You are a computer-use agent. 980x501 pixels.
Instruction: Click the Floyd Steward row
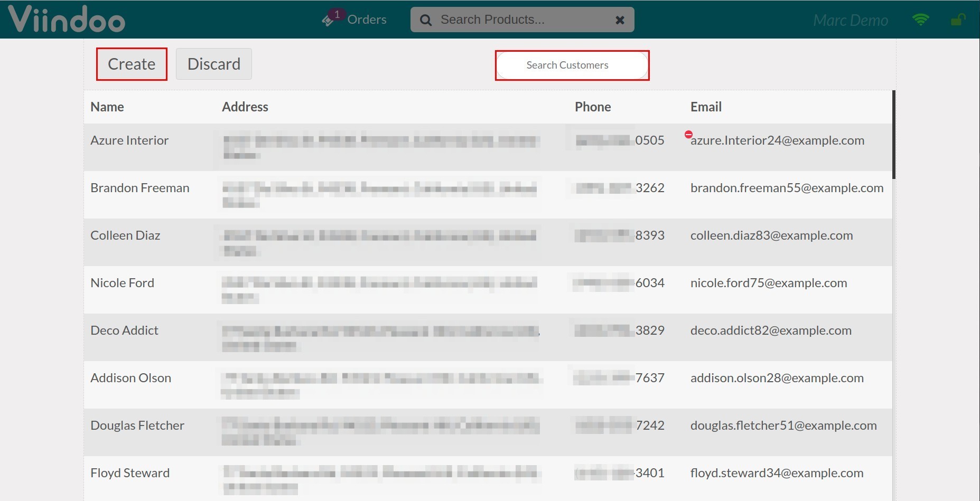coord(130,473)
